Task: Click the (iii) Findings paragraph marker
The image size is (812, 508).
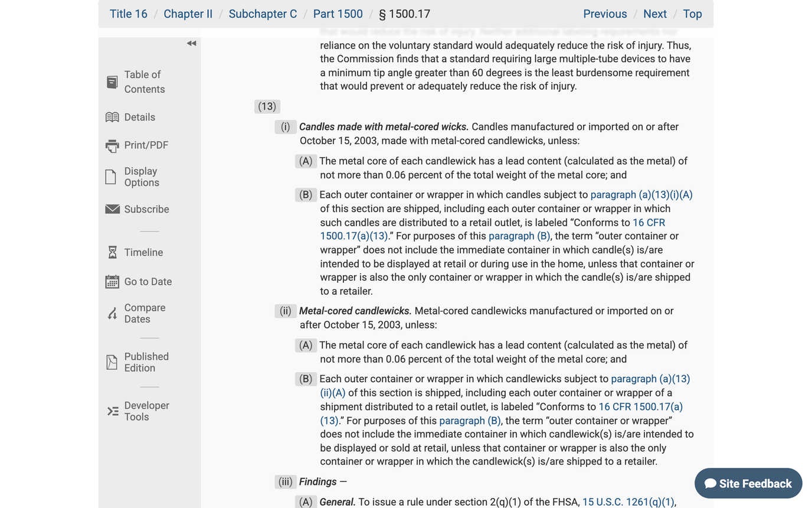Action: click(x=285, y=482)
